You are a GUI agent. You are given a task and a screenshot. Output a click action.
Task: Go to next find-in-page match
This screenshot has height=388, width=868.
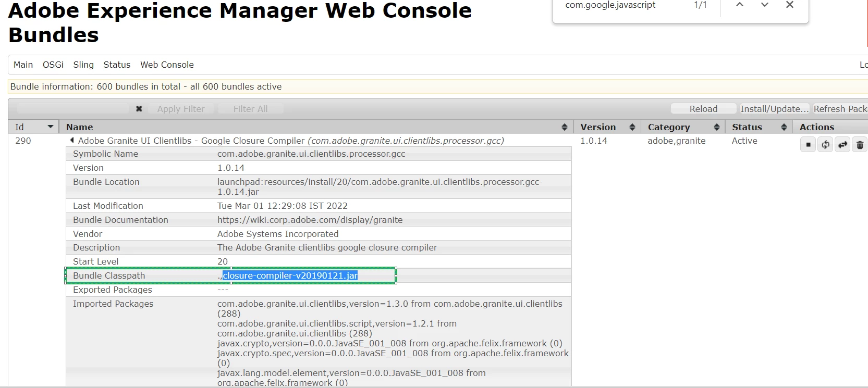pyautogui.click(x=765, y=5)
